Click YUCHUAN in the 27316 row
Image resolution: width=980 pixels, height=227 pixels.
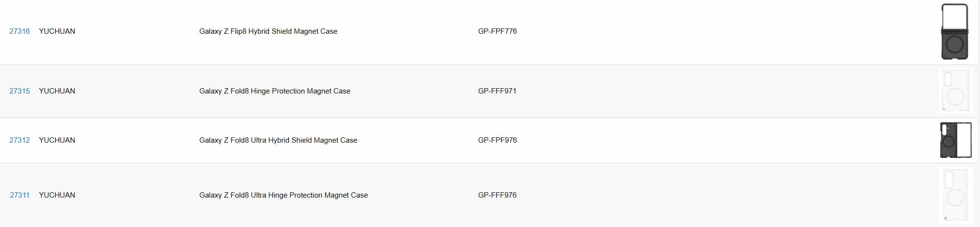(57, 31)
